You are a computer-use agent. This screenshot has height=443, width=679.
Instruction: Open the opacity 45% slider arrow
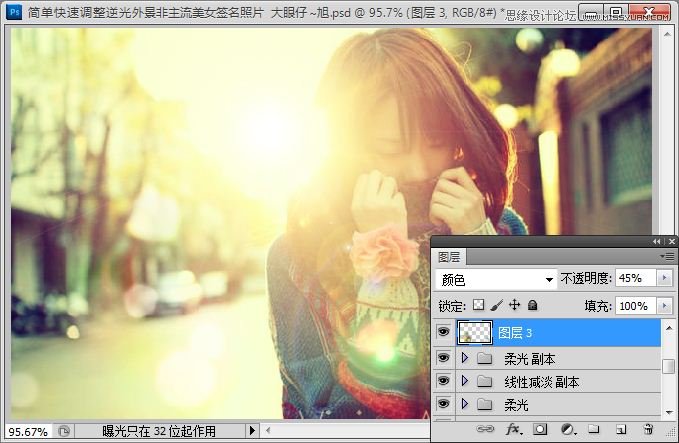[x=665, y=278]
